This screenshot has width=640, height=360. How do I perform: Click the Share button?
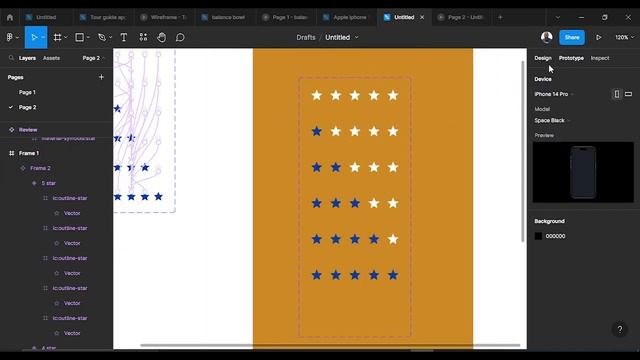click(572, 37)
